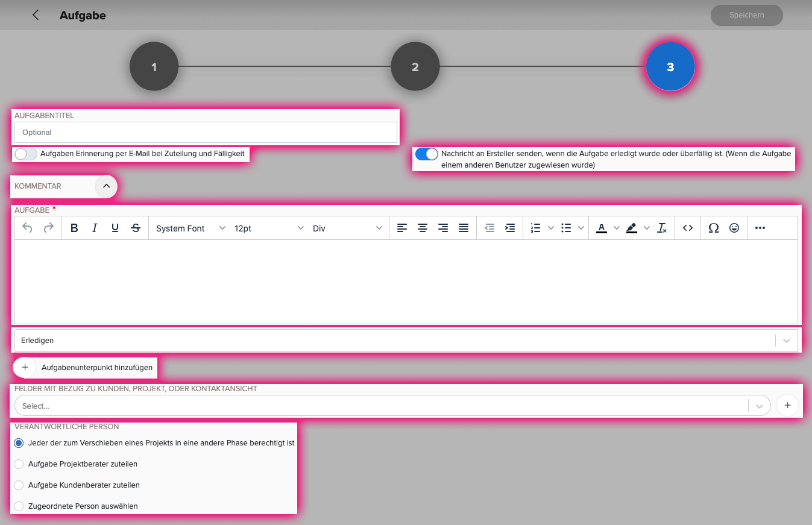Collapse the Kommentar section chevron
Screen dimensions: 812x525
pos(106,186)
